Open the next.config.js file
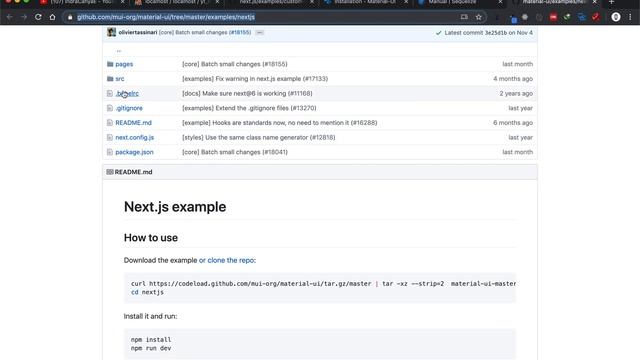The height and width of the screenshot is (360, 640). [x=135, y=138]
